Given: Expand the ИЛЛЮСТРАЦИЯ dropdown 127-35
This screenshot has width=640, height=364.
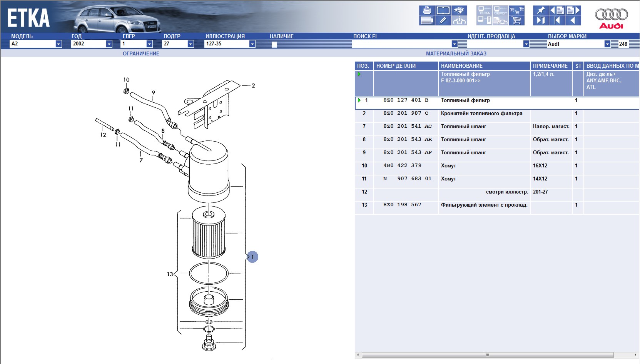Looking at the screenshot, I should (252, 44).
